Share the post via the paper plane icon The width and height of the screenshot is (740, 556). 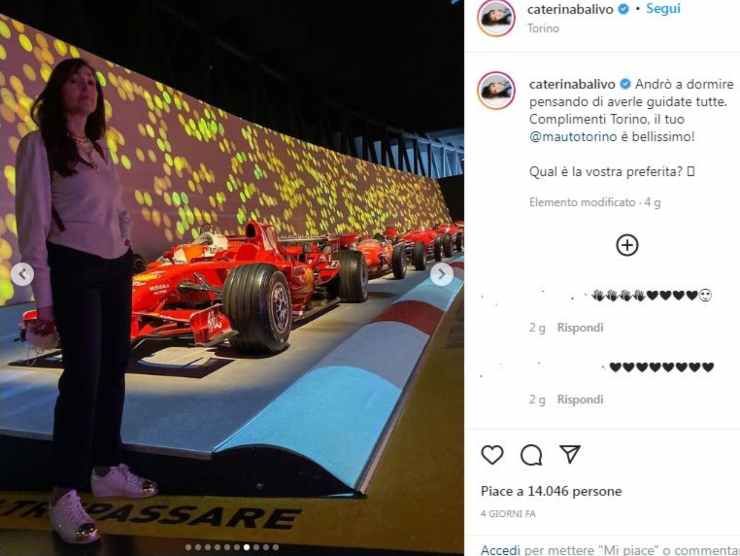tap(570, 454)
